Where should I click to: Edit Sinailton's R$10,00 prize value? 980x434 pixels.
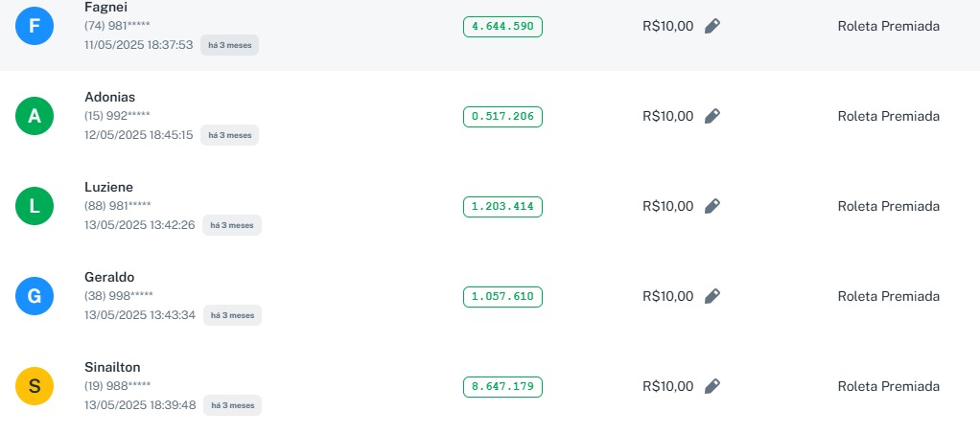[712, 386]
